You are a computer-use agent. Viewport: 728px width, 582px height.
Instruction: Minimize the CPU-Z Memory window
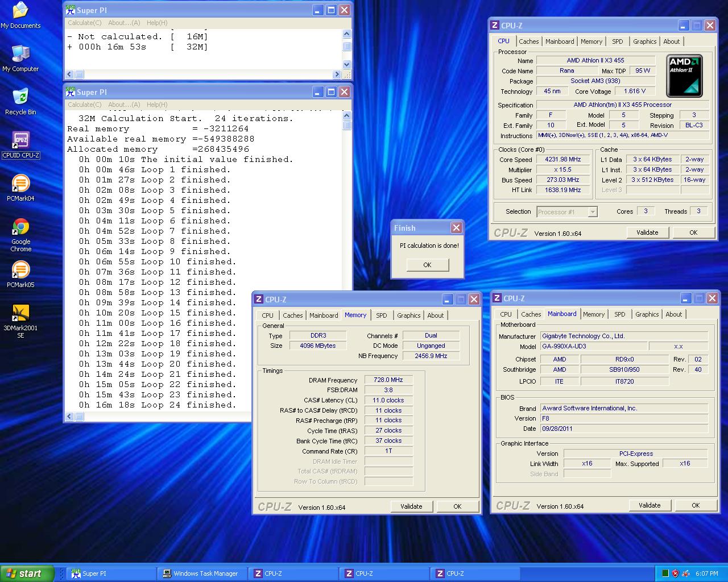click(447, 300)
